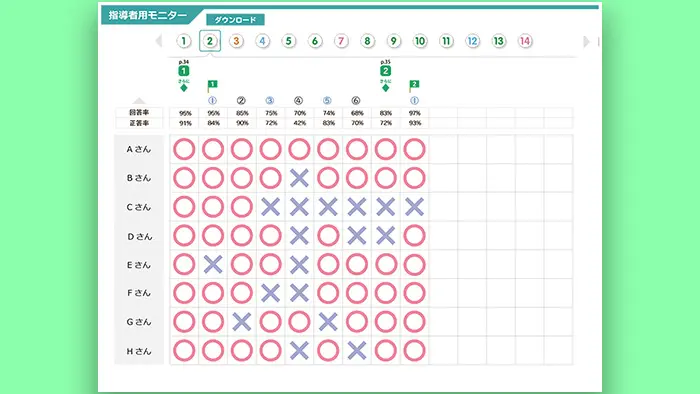
Task: Click the 回答率 row label
Action: (139, 113)
